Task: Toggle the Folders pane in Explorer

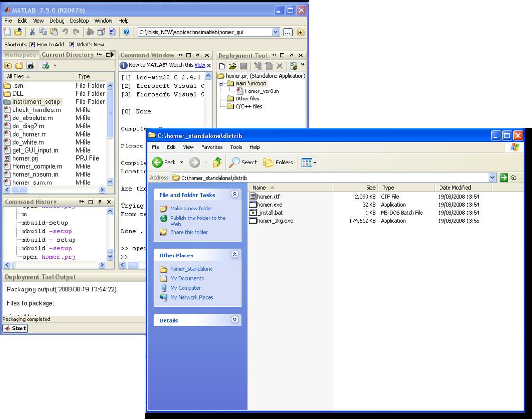Action: (x=278, y=163)
